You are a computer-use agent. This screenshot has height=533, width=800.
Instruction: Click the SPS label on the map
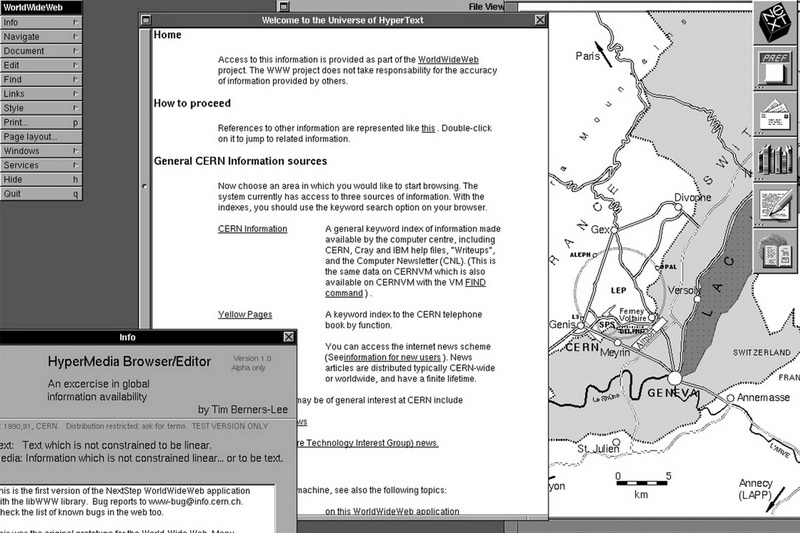pos(607,324)
